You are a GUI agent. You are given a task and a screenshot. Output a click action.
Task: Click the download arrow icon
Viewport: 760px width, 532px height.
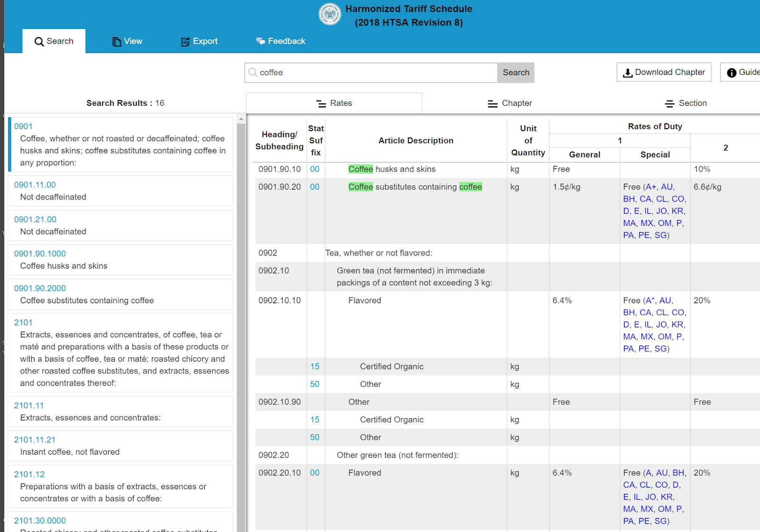(627, 73)
